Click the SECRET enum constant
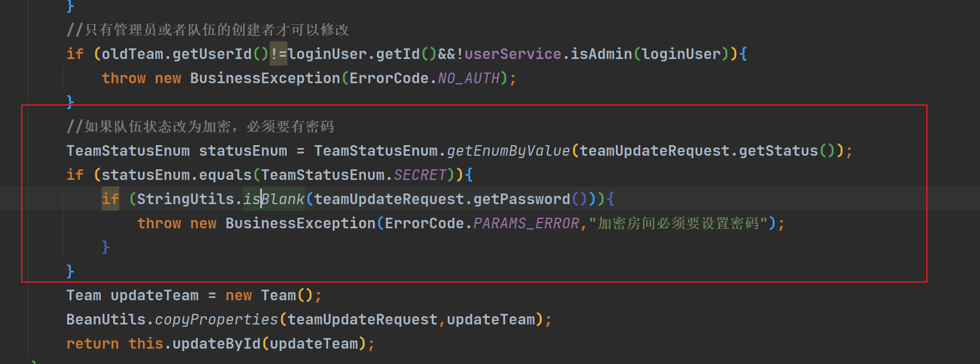Viewport: 980px width, 364px height. [x=420, y=175]
